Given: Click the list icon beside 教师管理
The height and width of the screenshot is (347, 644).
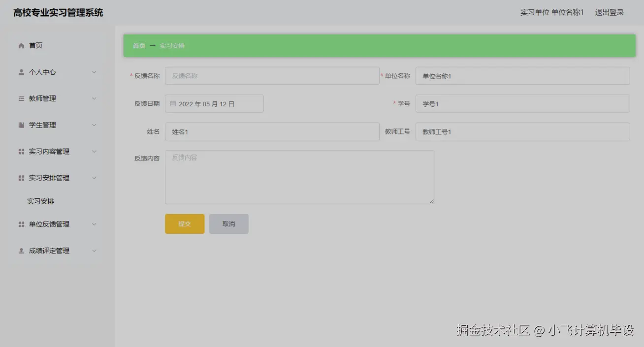Looking at the screenshot, I should point(21,99).
